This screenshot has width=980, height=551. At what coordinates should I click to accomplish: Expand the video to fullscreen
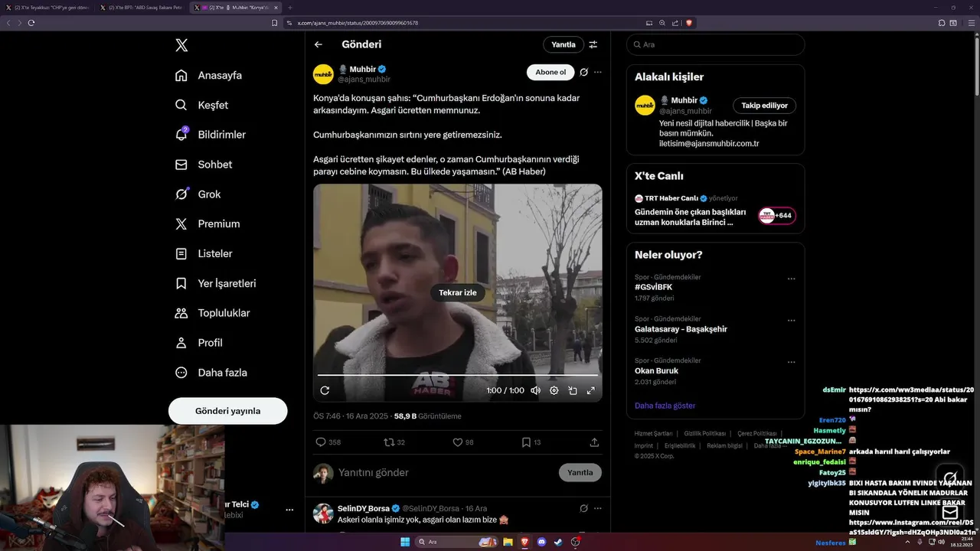click(591, 390)
